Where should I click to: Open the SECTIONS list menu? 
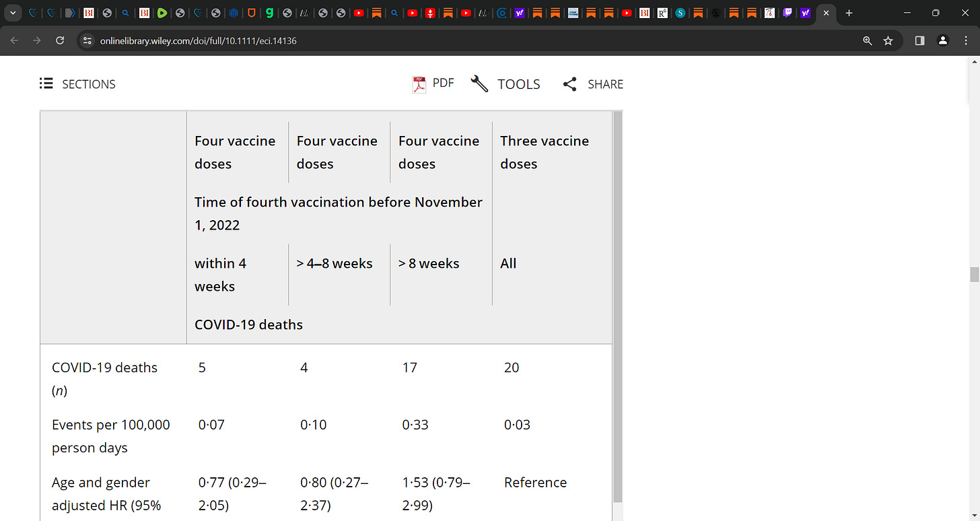pos(77,84)
